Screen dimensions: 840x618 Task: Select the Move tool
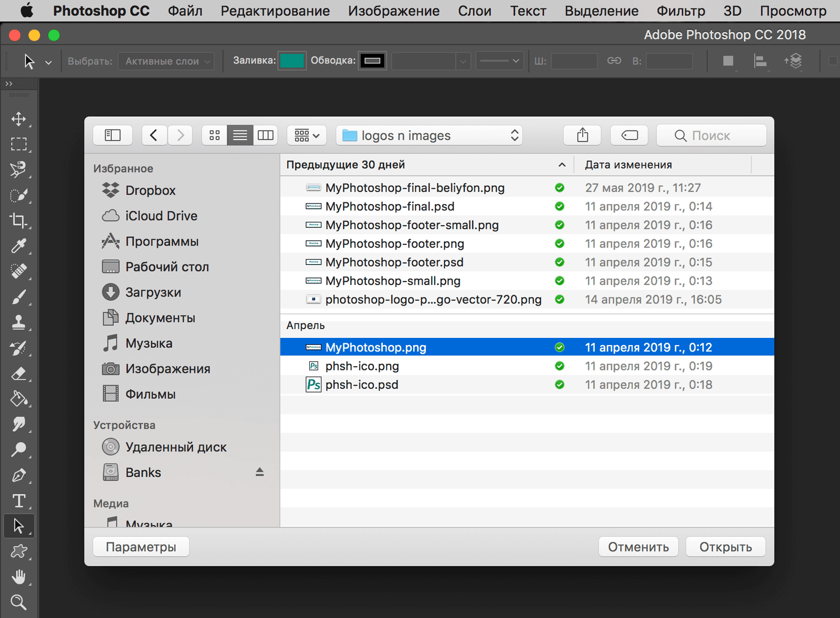19,119
